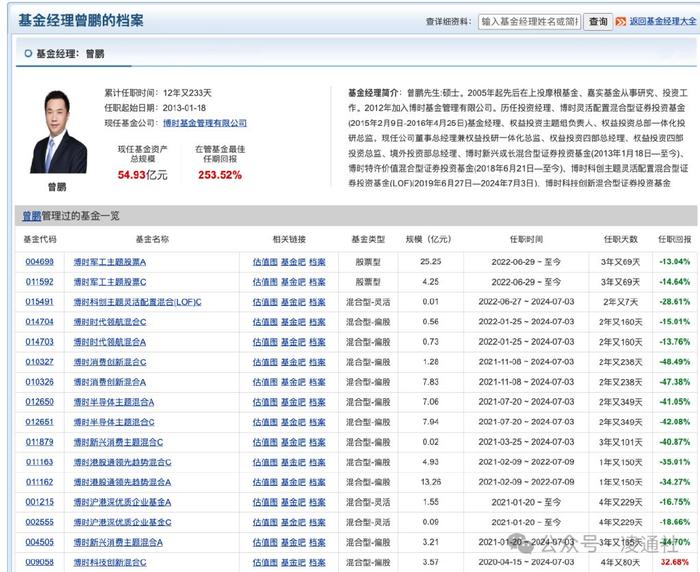Click the 任职起始日期 2013-01-18 text

[155, 108]
